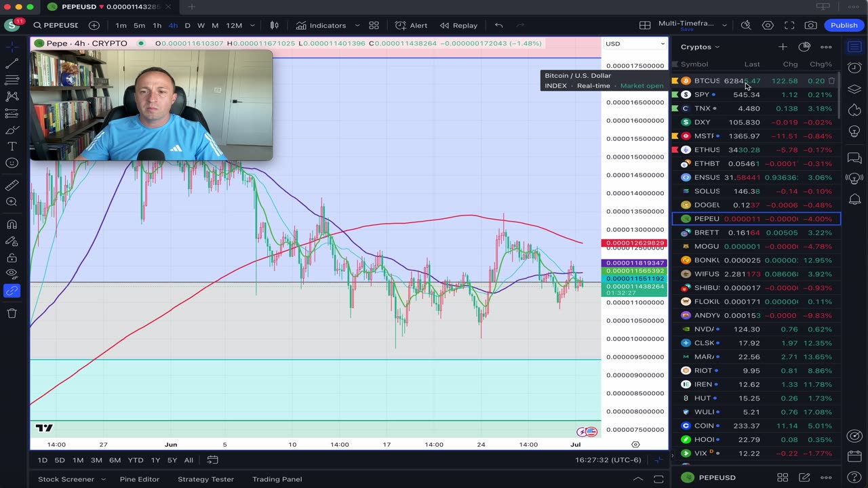Viewport: 868px width, 488px height.
Task: Open the calendar sidebar icon
Action: tap(854, 456)
